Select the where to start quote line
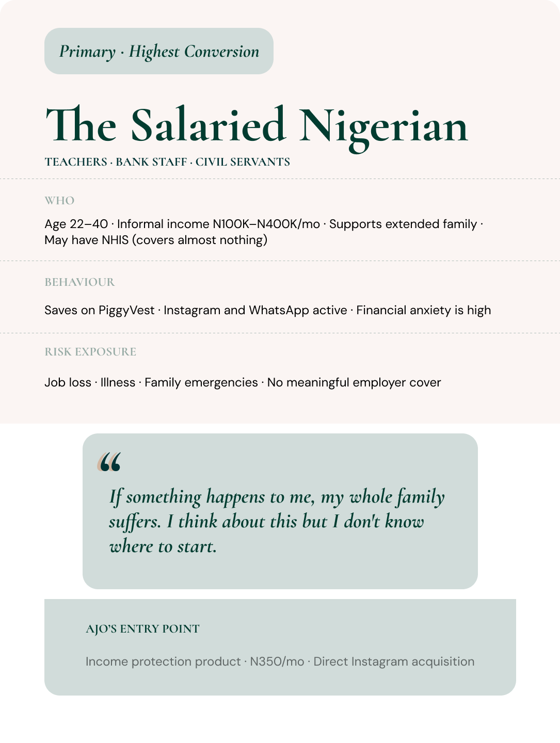This screenshot has width=560, height=743. 163,546
